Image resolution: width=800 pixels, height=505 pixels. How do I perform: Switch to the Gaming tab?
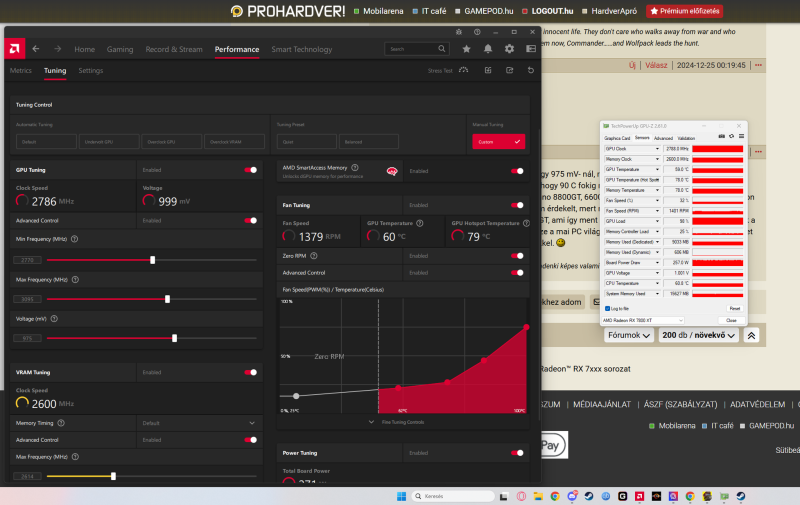(x=120, y=49)
